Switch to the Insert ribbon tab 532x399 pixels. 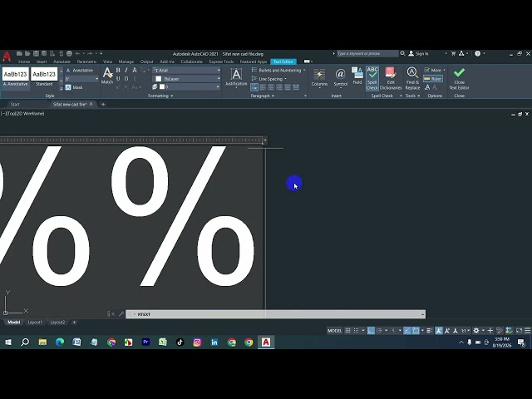point(42,62)
